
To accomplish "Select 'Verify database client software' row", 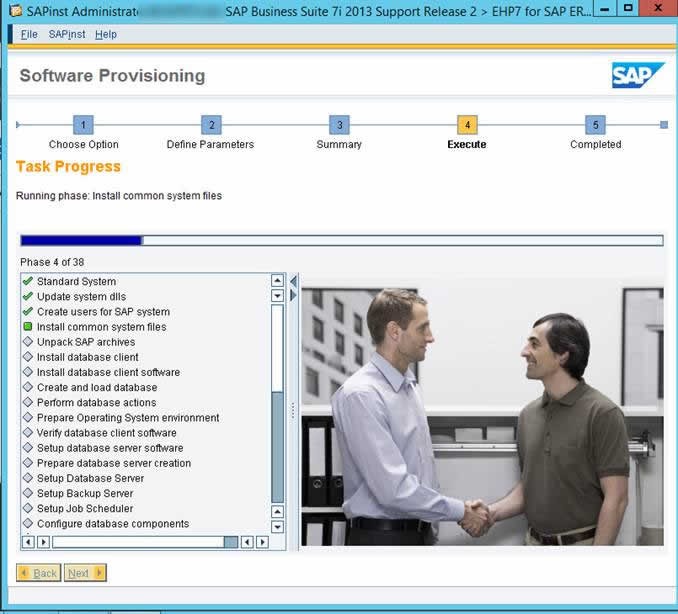I will [x=145, y=433].
